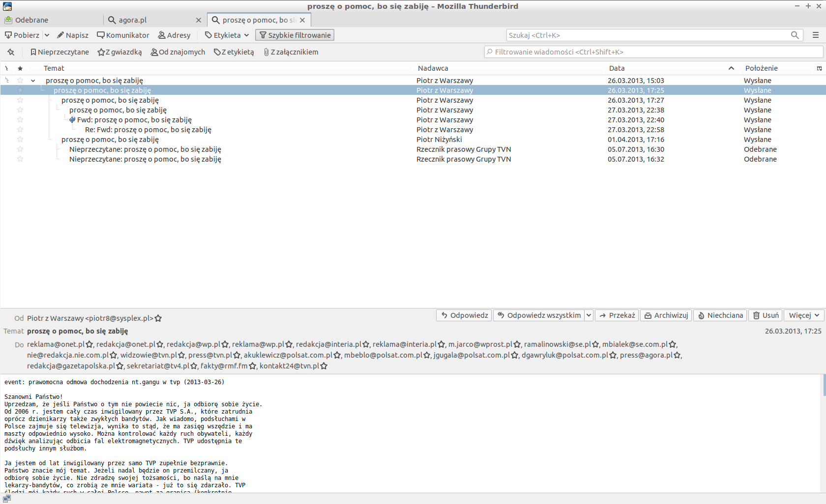Open the Re: Fwd: proszę o pomoc message

[413, 130]
